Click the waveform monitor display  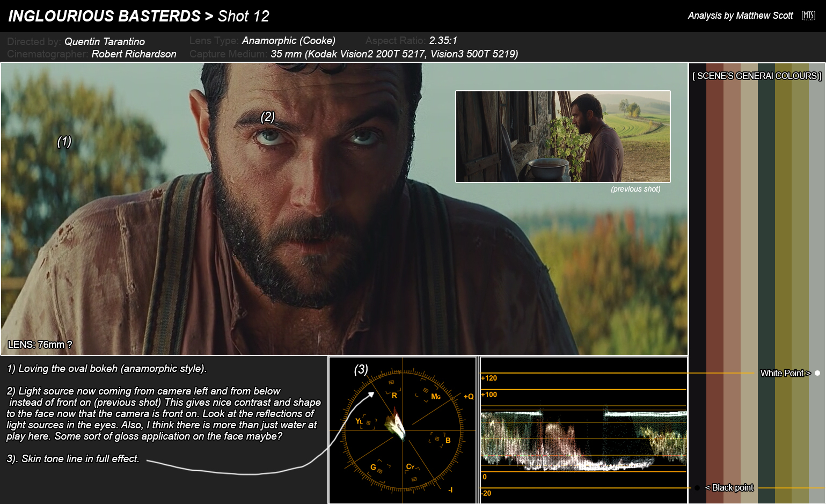[583, 430]
